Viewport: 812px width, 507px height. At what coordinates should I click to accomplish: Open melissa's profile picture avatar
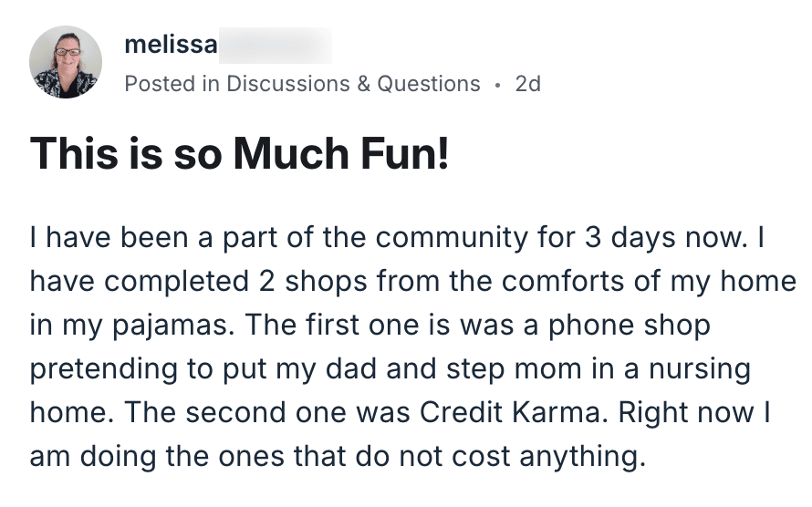click(x=66, y=62)
